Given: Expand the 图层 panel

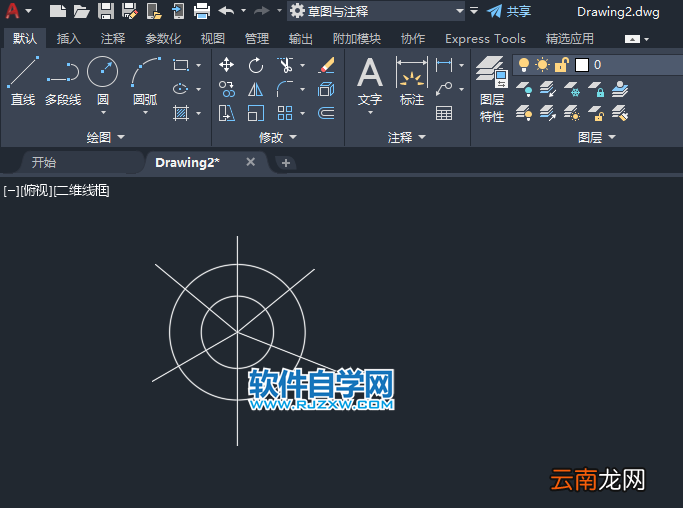Looking at the screenshot, I should click(x=597, y=137).
